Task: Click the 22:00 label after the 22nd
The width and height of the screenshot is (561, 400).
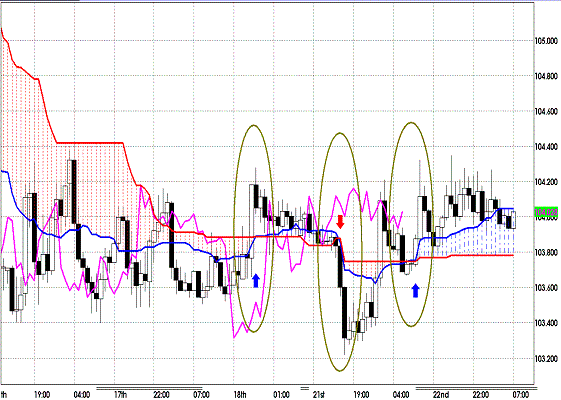Action: tap(481, 395)
